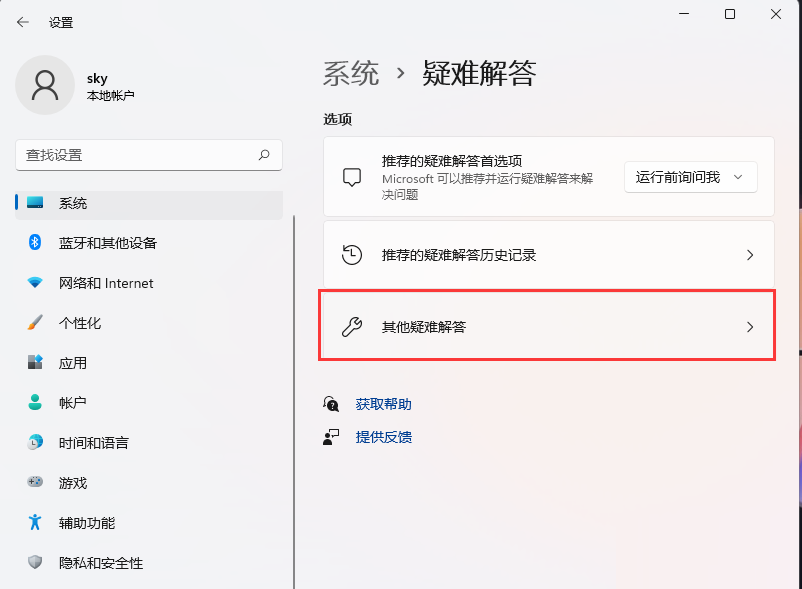Click the 推荐的疑难解答首选项 title text
The image size is (802, 589).
[x=452, y=161]
